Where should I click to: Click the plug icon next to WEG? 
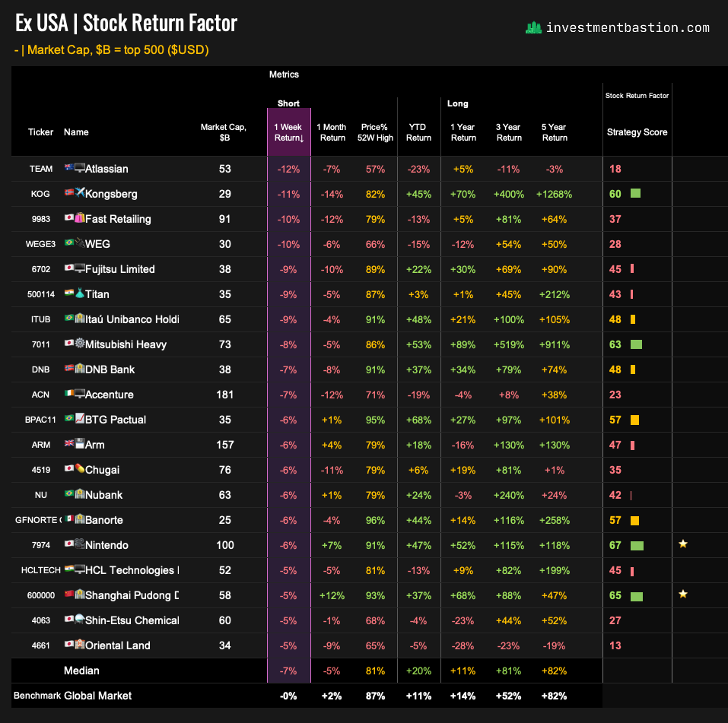[x=80, y=243]
